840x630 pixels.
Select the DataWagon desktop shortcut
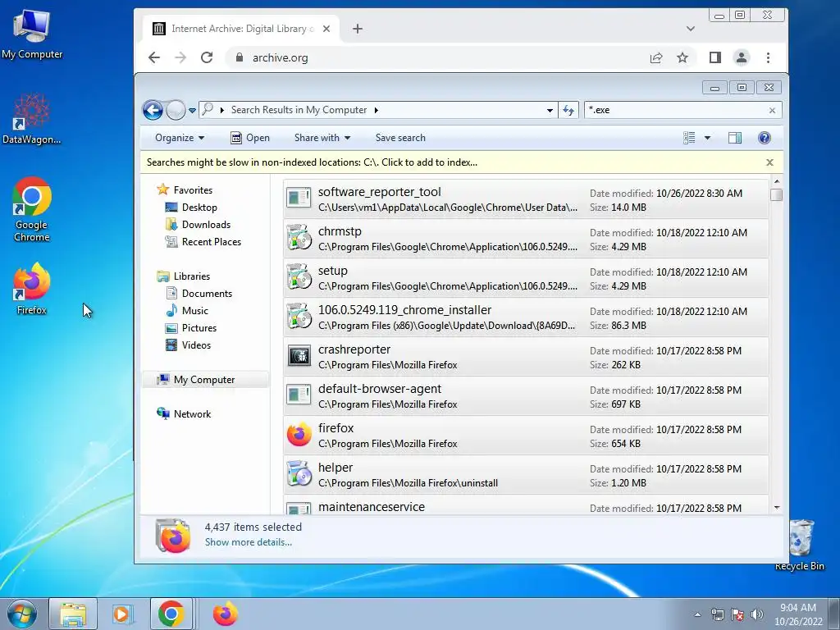coord(31,120)
